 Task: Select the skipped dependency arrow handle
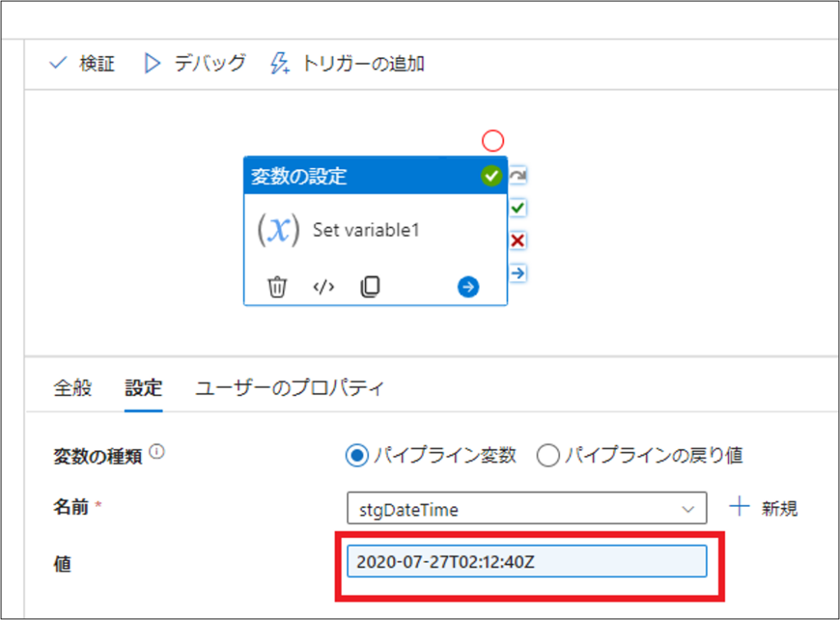point(518,176)
